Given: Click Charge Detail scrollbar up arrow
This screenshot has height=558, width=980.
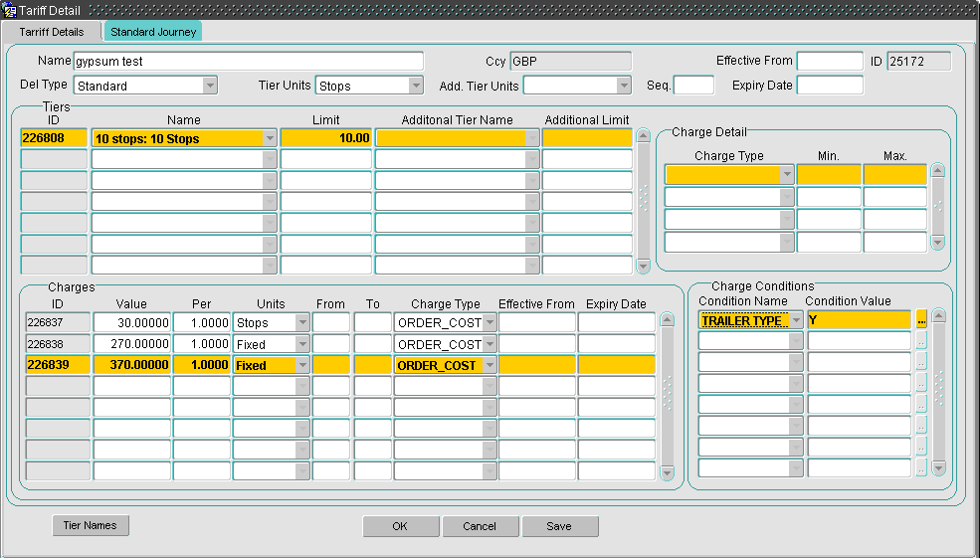Looking at the screenshot, I should point(937,171).
